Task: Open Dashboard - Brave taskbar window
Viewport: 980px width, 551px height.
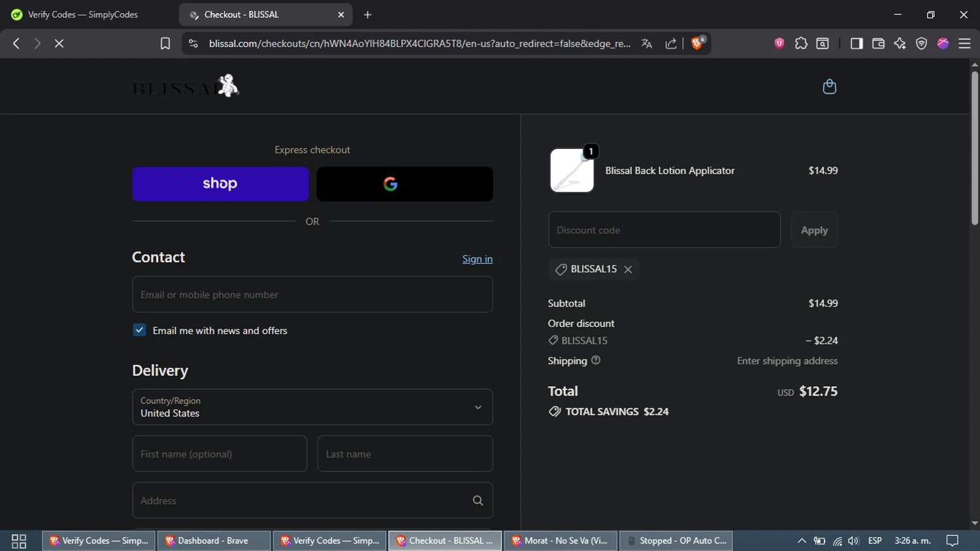Action: (x=214, y=541)
